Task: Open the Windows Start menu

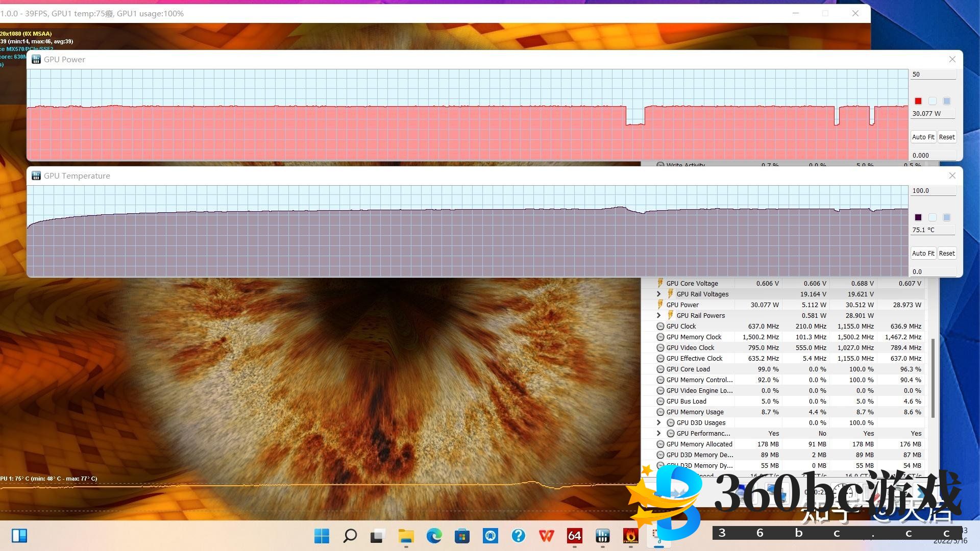Action: click(x=322, y=536)
